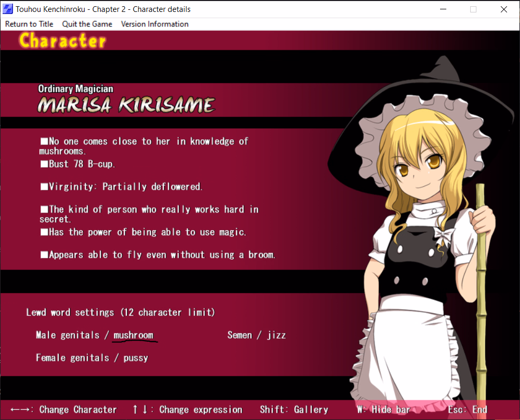Image resolution: width=520 pixels, height=420 pixels.
Task: Click the Esc: End hint
Action: tap(468, 410)
